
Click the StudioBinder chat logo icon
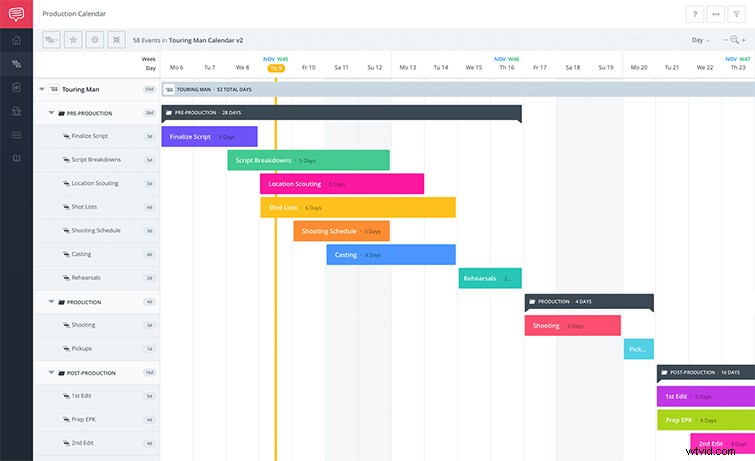[16, 14]
